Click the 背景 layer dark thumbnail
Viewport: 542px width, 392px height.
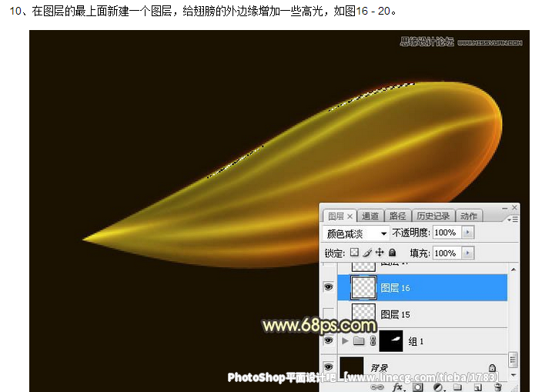(352, 367)
